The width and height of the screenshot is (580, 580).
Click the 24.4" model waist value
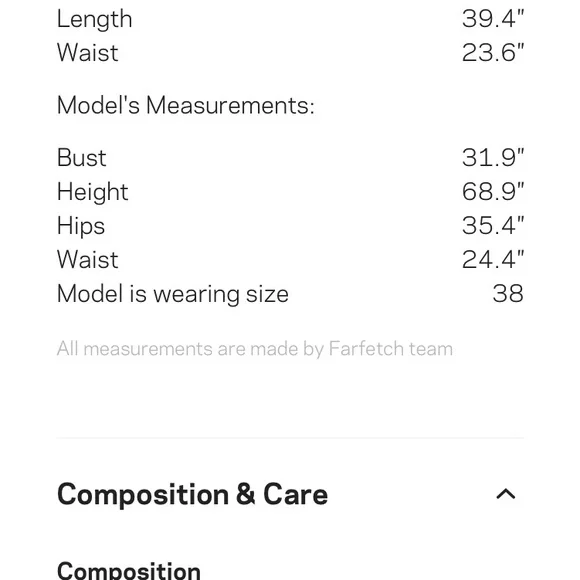tap(493, 260)
